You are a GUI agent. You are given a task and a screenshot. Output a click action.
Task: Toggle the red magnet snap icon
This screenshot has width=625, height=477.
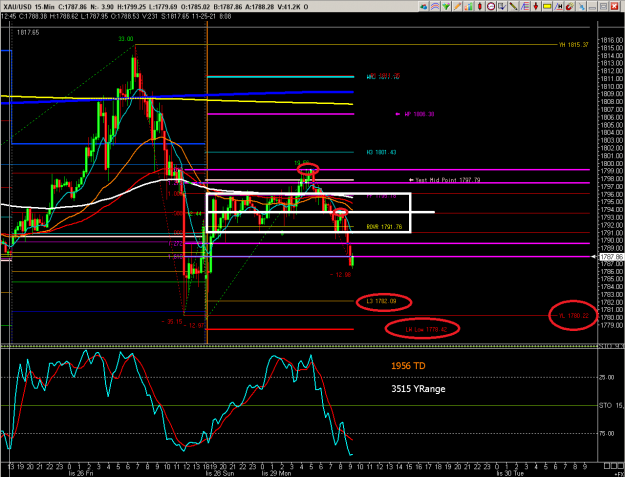(570, 6)
